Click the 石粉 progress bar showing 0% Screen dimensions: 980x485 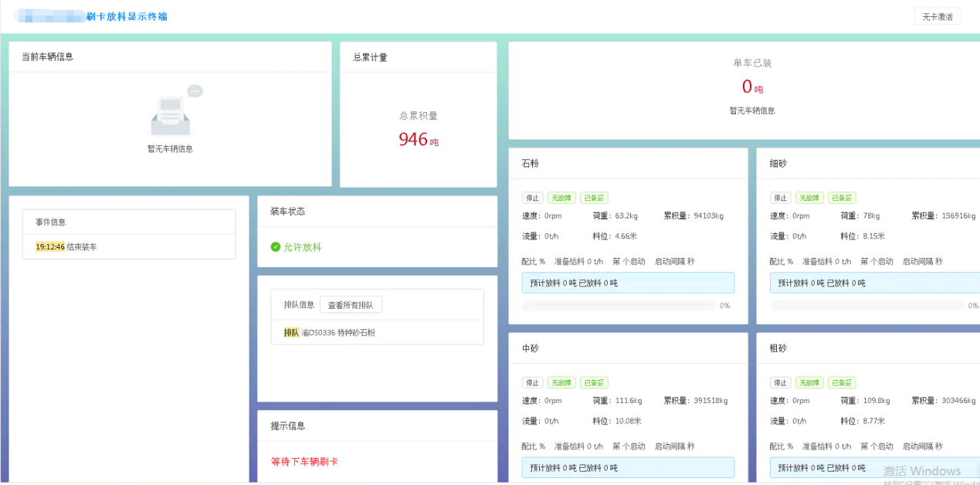point(618,305)
